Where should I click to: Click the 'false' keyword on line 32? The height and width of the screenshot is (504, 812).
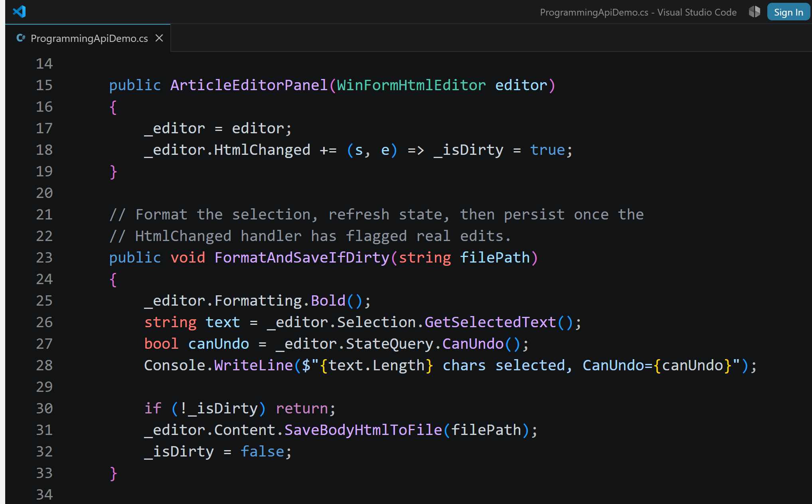coord(262,451)
